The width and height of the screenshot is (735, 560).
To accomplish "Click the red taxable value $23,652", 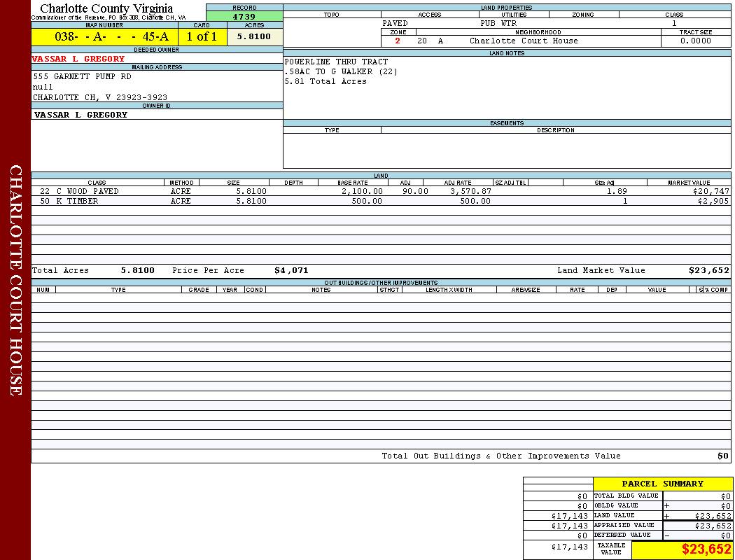I will click(706, 549).
